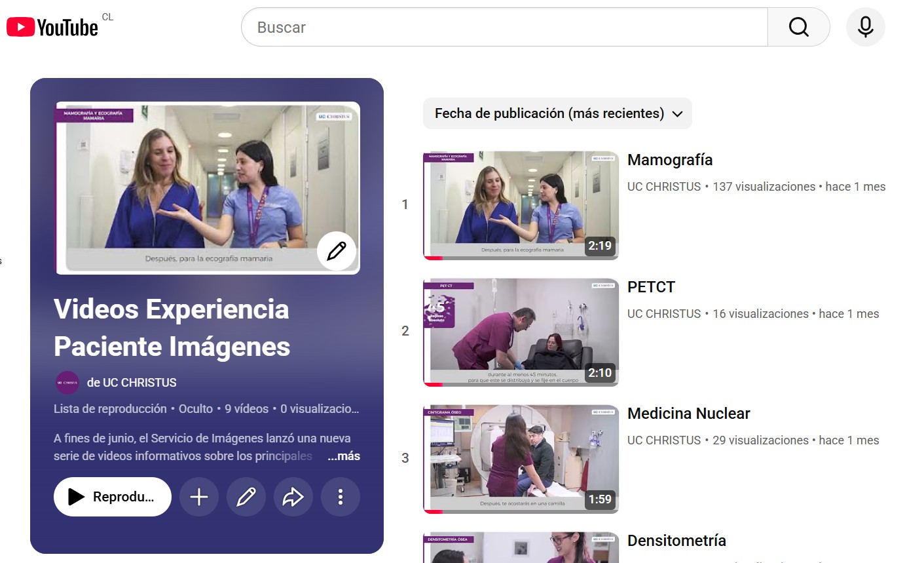This screenshot has height=563, width=924.
Task: Expand the playlist description with ...más
Action: click(x=344, y=456)
